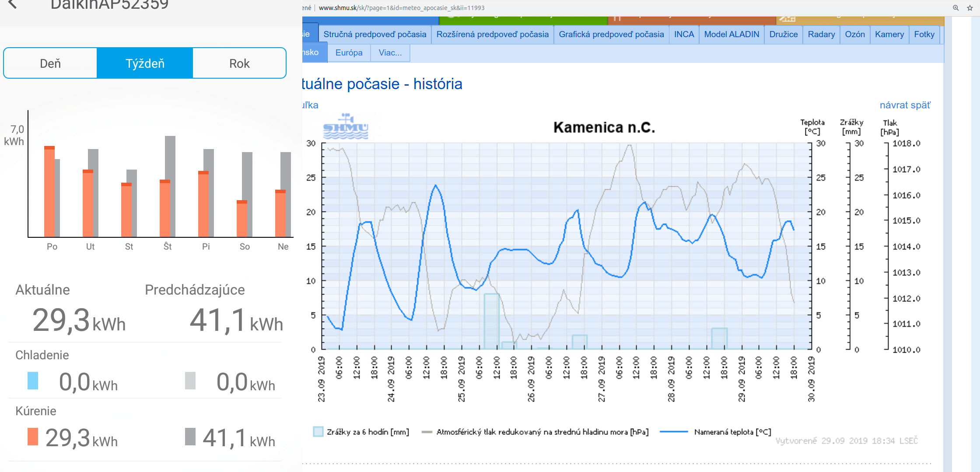Click the gray Kúrenie previous indicator
980x472 pixels.
click(190, 437)
